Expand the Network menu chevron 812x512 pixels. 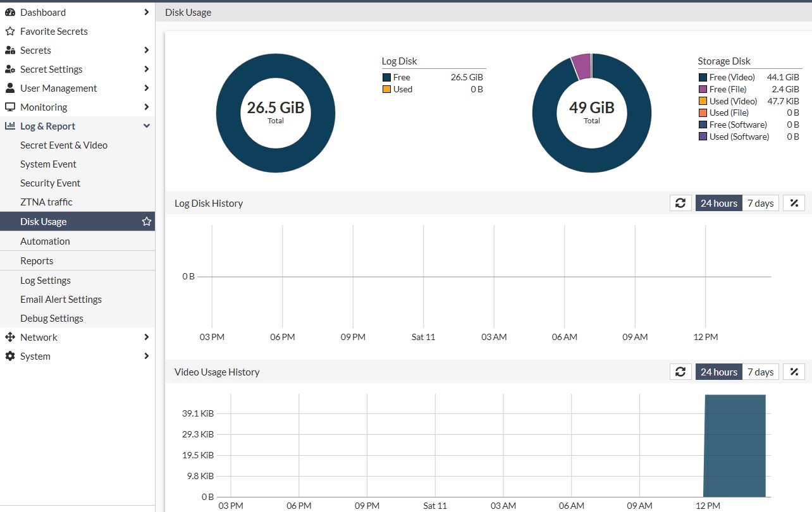[x=147, y=337]
